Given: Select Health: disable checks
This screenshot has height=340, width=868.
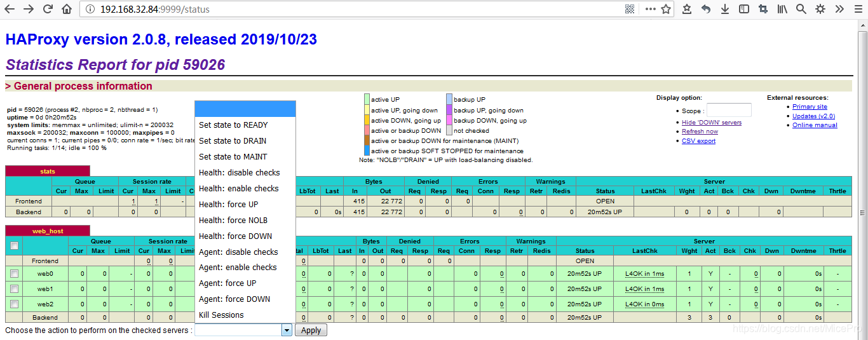Looking at the screenshot, I should (245, 173).
